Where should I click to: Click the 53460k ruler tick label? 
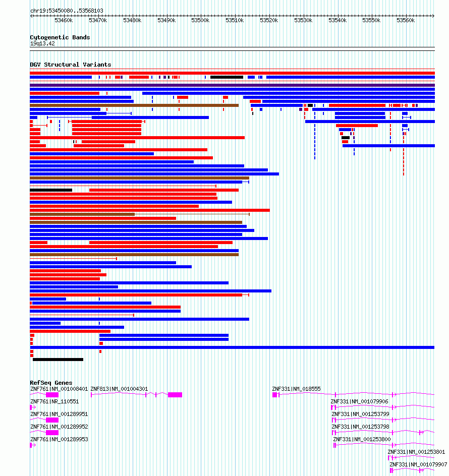point(64,20)
